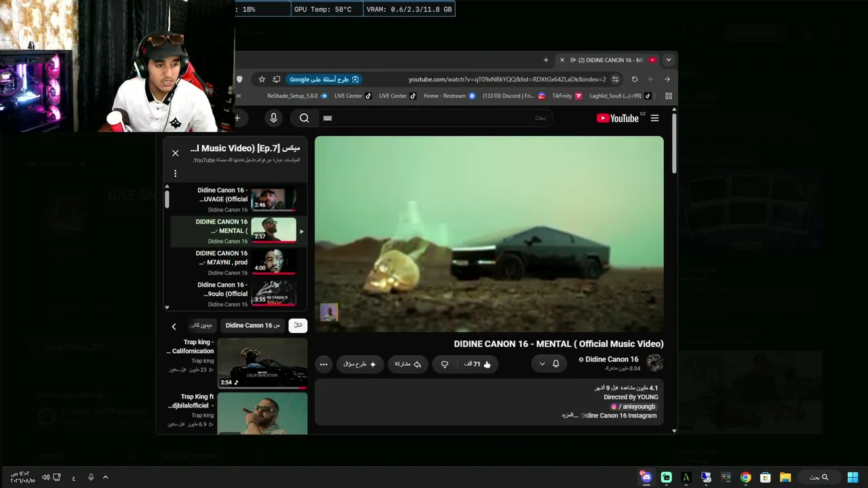The width and height of the screenshot is (868, 488).
Task: Select the 'From Didine Canon 16' filter chip
Action: [253, 325]
